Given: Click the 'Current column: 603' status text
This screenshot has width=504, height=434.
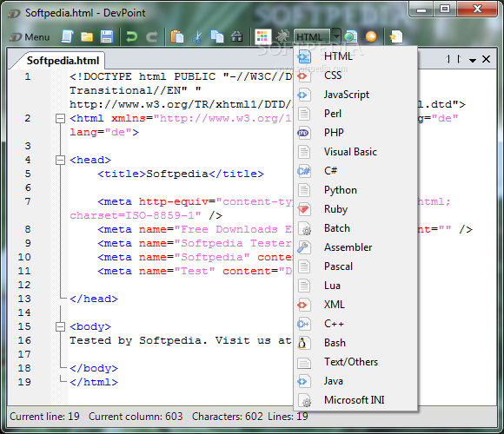Looking at the screenshot, I should coord(136,417).
